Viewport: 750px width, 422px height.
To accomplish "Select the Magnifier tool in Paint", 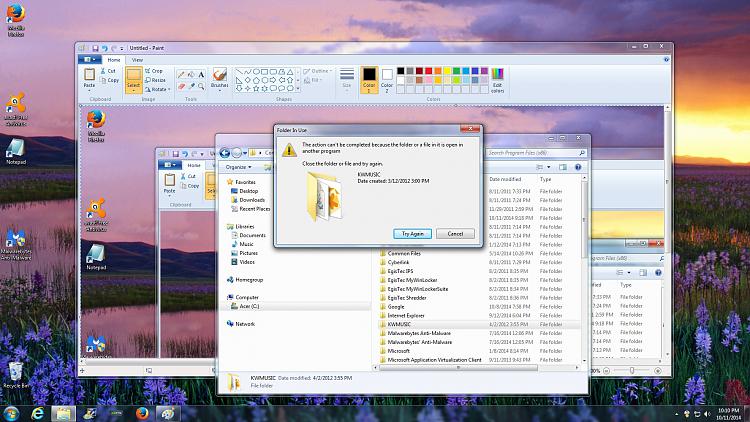I will pos(201,86).
